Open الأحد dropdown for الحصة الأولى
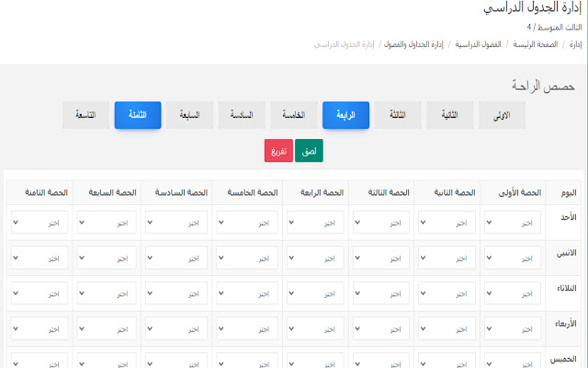The width and height of the screenshot is (588, 368). [x=513, y=223]
